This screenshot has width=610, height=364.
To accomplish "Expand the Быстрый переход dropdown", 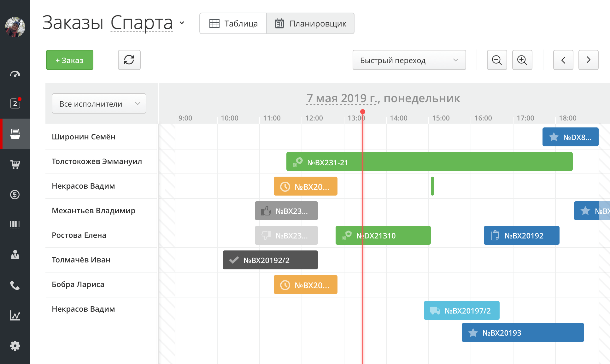I will point(409,60).
